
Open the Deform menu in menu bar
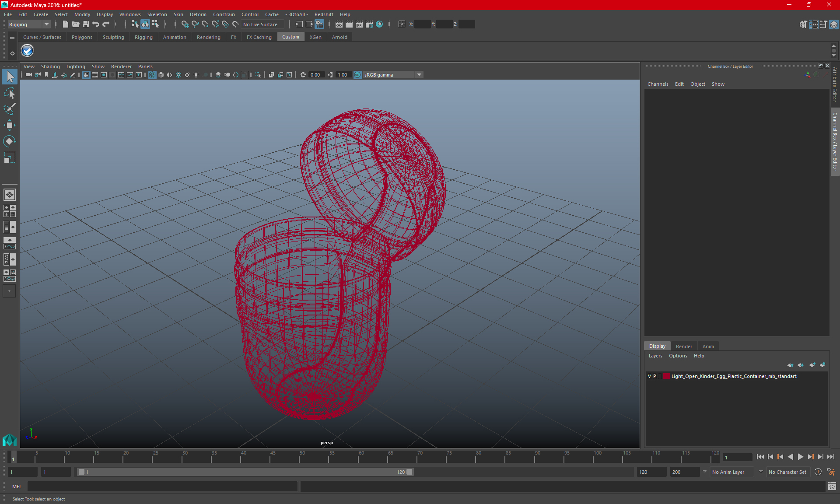pyautogui.click(x=198, y=14)
